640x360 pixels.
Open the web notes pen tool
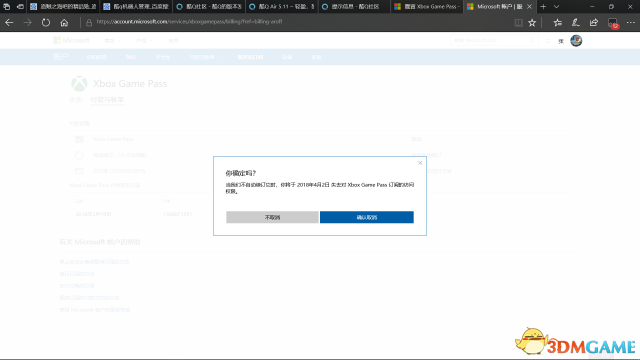click(x=576, y=23)
